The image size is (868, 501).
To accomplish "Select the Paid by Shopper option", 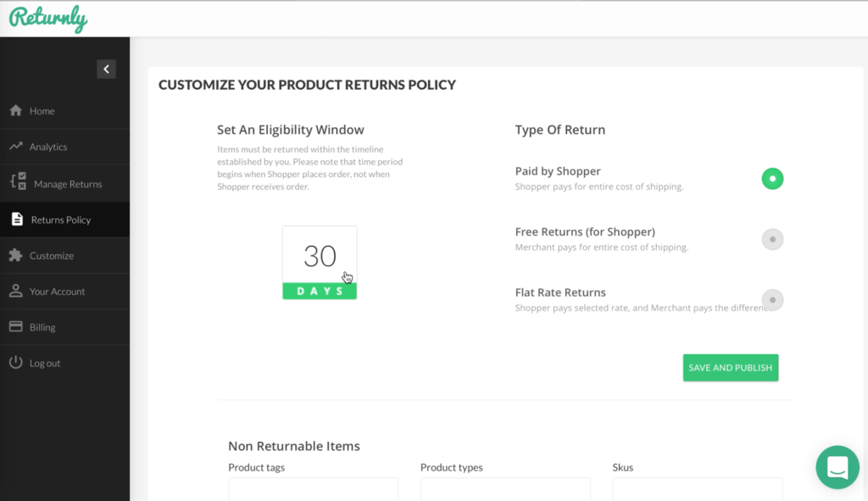I will coord(772,179).
